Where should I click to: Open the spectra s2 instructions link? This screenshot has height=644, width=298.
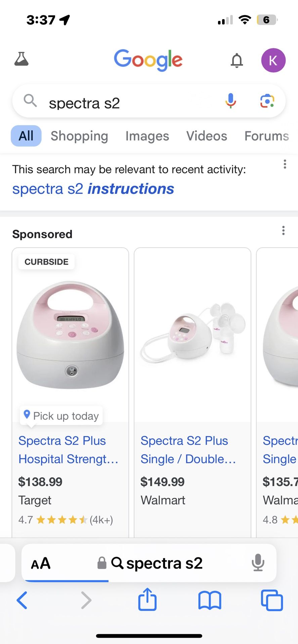coord(93,189)
